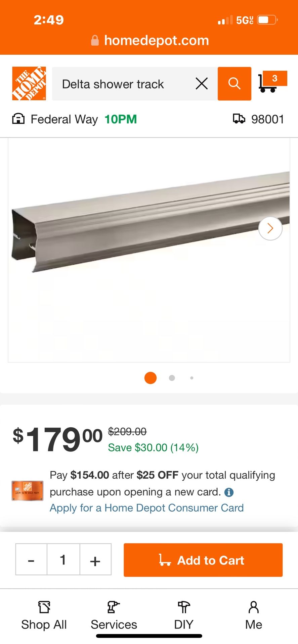This screenshot has height=644, width=298.
Task: Add to Cart button
Action: pos(203,560)
